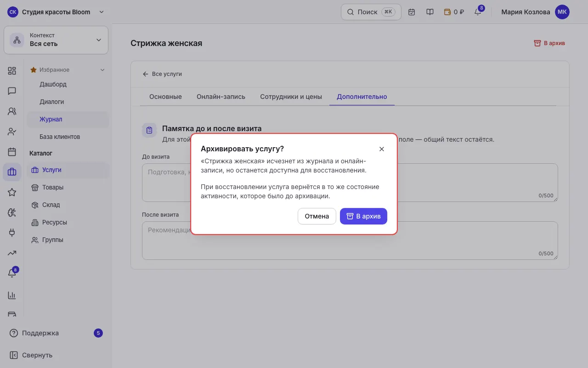This screenshot has height=368, width=588.
Task: Select the "Дополнительно" tab
Action: 362,97
